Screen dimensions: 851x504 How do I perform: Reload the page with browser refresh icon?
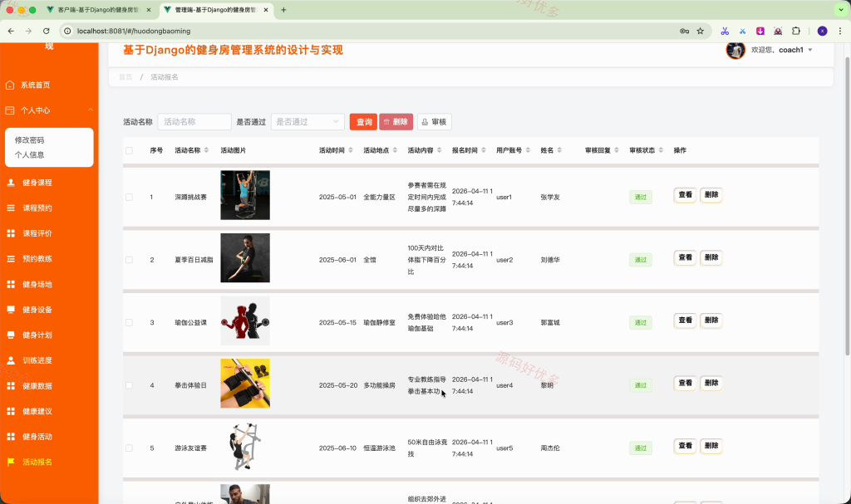coord(47,31)
